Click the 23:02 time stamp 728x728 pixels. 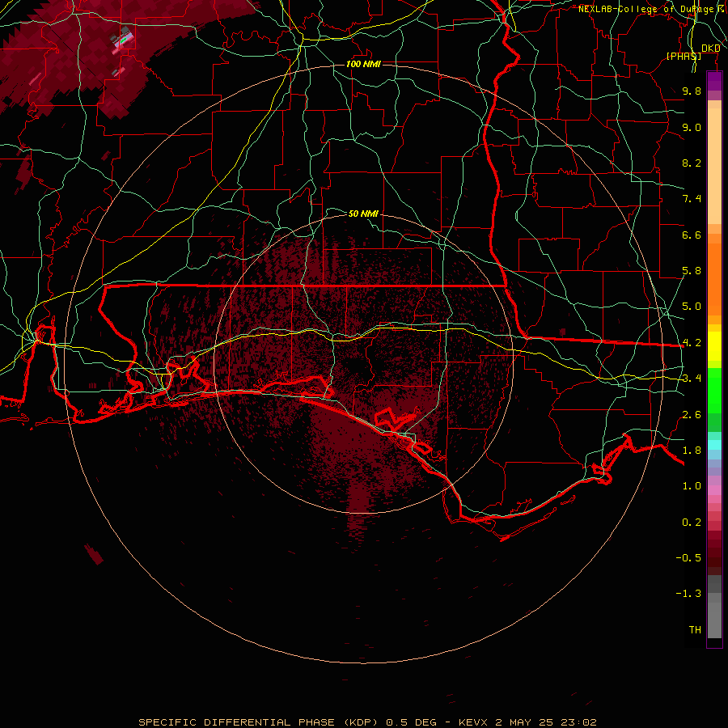pos(579,722)
